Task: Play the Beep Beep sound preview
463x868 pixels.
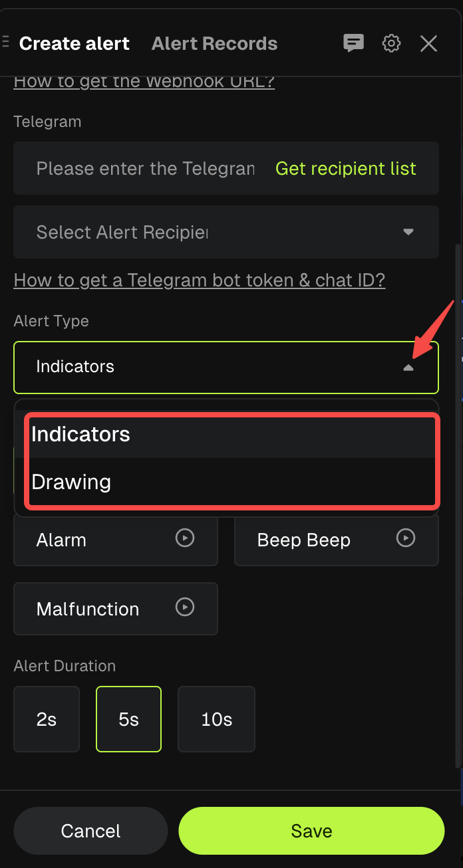Action: point(405,539)
